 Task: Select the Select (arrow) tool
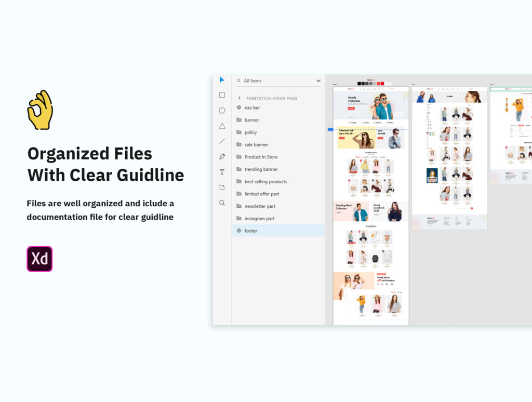(222, 80)
